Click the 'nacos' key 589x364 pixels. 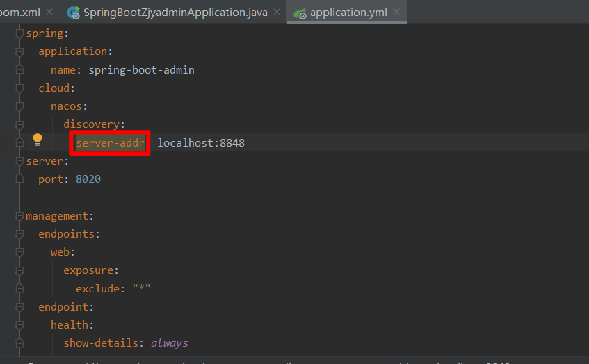[67, 106]
